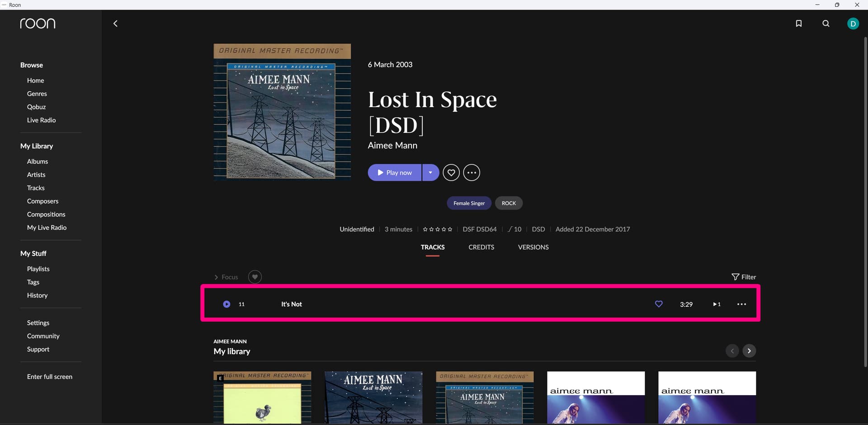Navigate back using the back arrow

(x=115, y=23)
